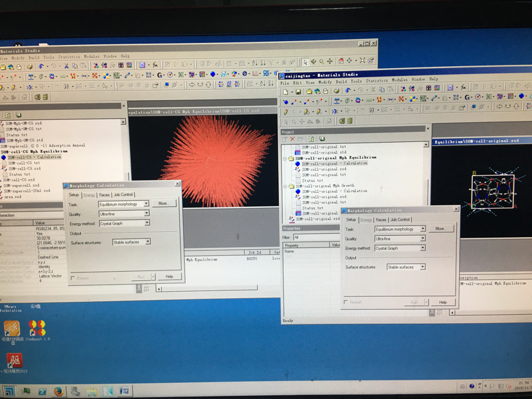Select SOM-cell-CG - Calculation tree item
This screenshot has width=532, height=399.
[34, 157]
